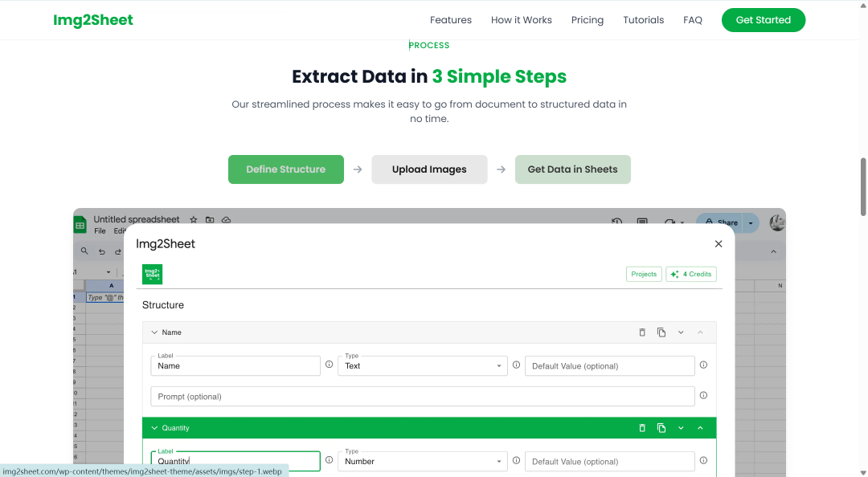Select column A header
This screenshot has height=477, width=868.
(x=111, y=286)
